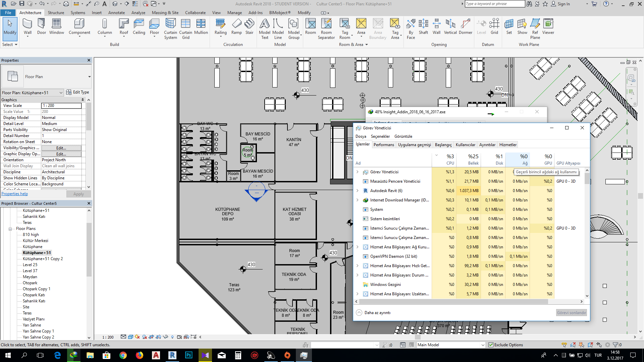
Task: Expand the Room & Area panel dropdown
Action: 354,44
